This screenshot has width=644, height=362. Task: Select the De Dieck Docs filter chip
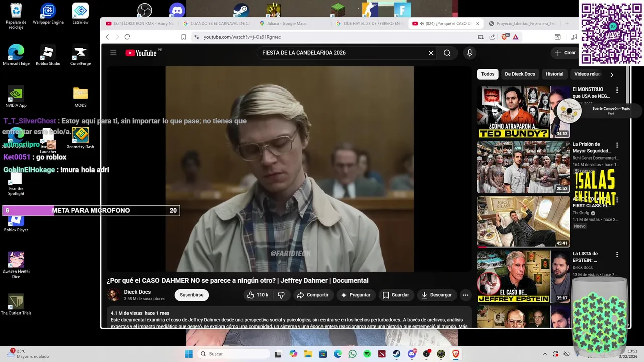coord(520,74)
